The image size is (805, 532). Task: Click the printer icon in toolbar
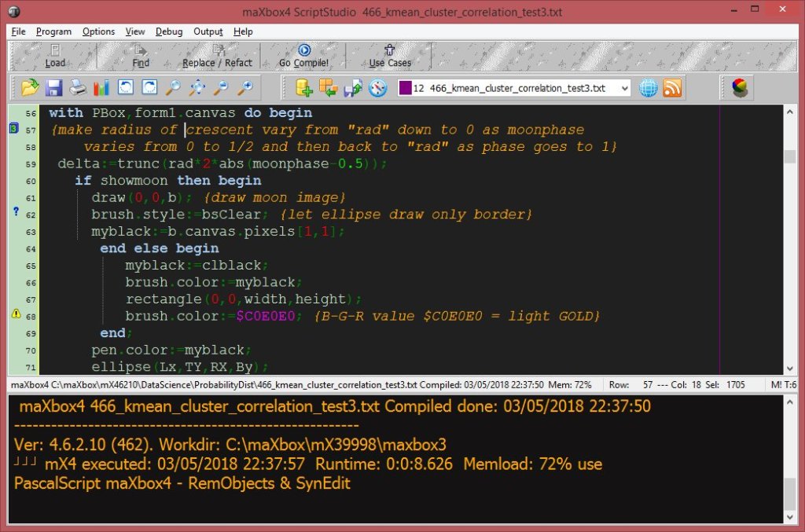click(x=78, y=88)
